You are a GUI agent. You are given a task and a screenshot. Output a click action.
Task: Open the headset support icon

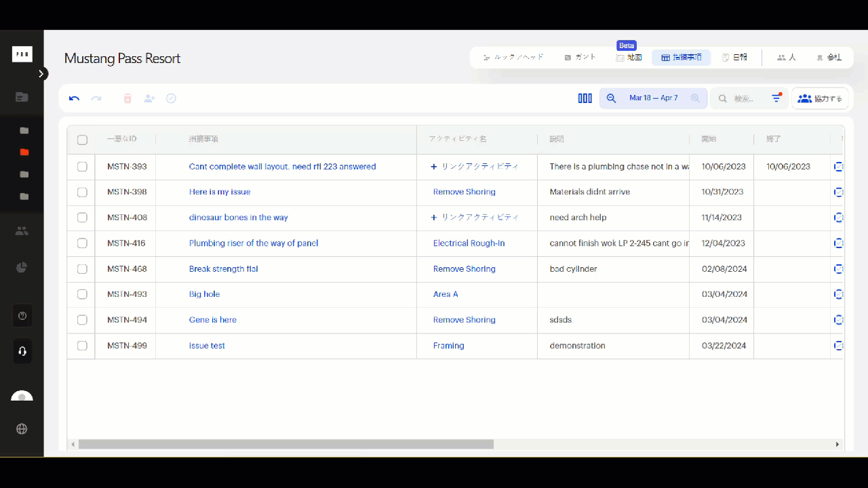pyautogui.click(x=22, y=351)
